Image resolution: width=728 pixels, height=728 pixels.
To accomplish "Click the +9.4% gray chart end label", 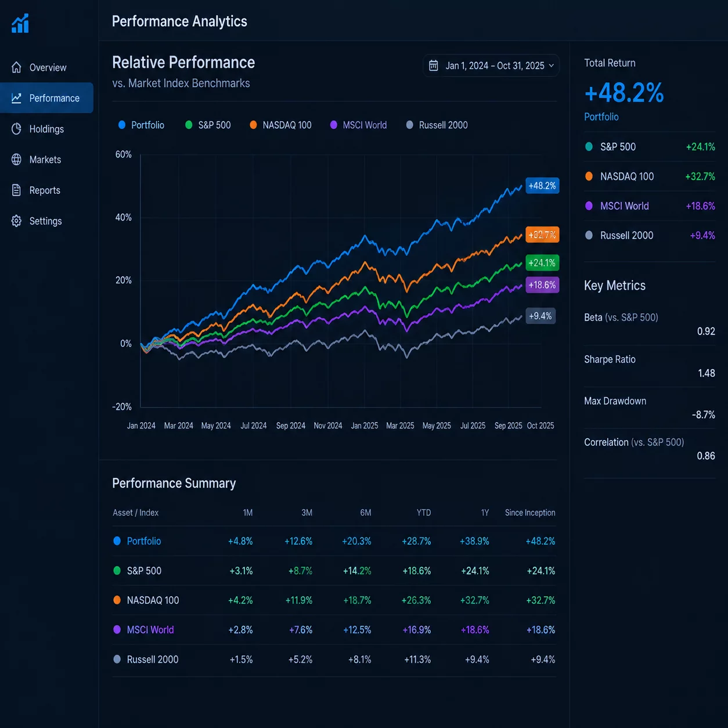I will click(x=540, y=316).
